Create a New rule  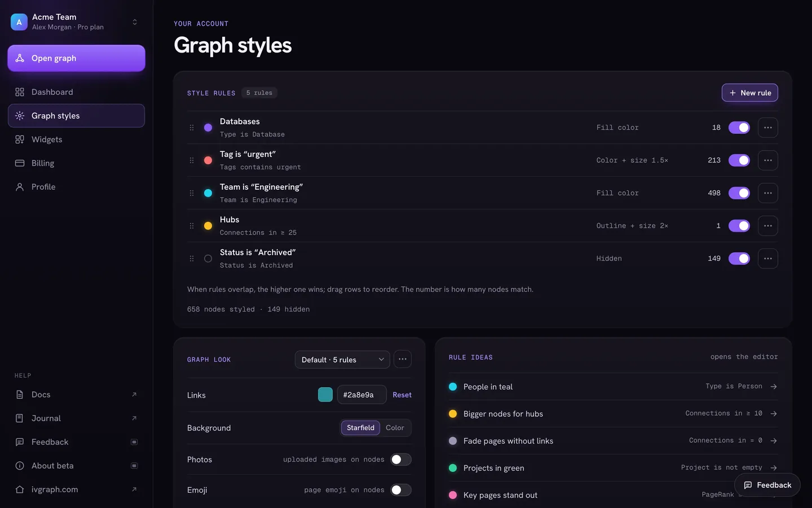[x=749, y=93]
